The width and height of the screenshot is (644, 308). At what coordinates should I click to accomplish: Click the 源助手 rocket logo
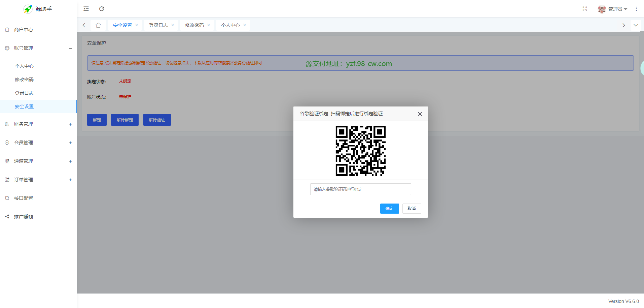point(28,9)
